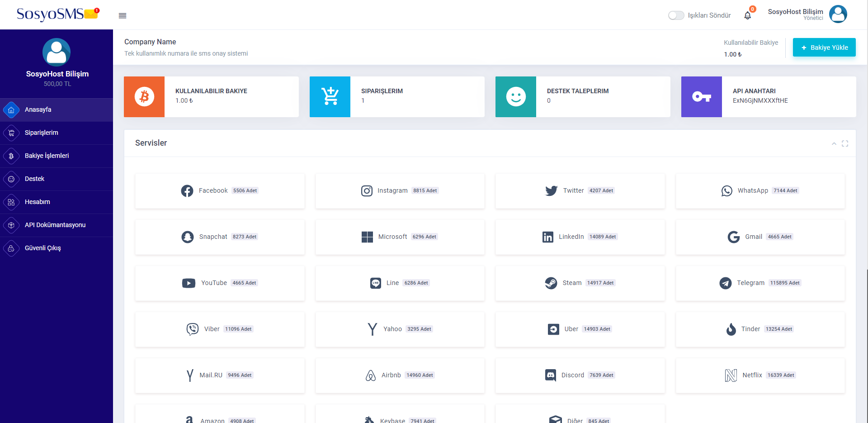This screenshot has width=868, height=423.
Task: Click the orange bitcoin balance icon
Action: pos(144,97)
